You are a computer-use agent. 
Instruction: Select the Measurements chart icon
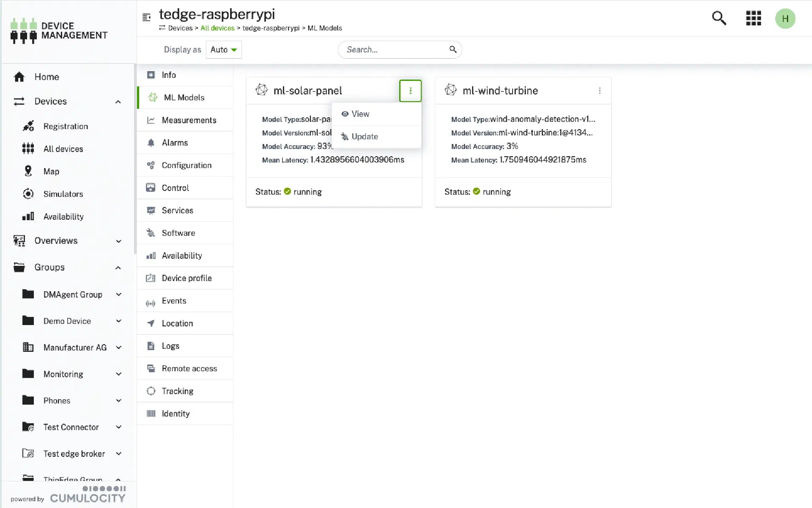[x=151, y=120]
